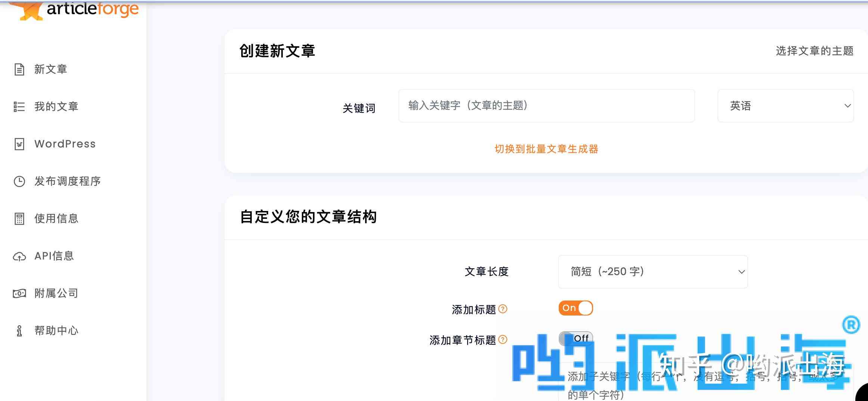
Task: Go to 附属公司 page
Action: [56, 293]
